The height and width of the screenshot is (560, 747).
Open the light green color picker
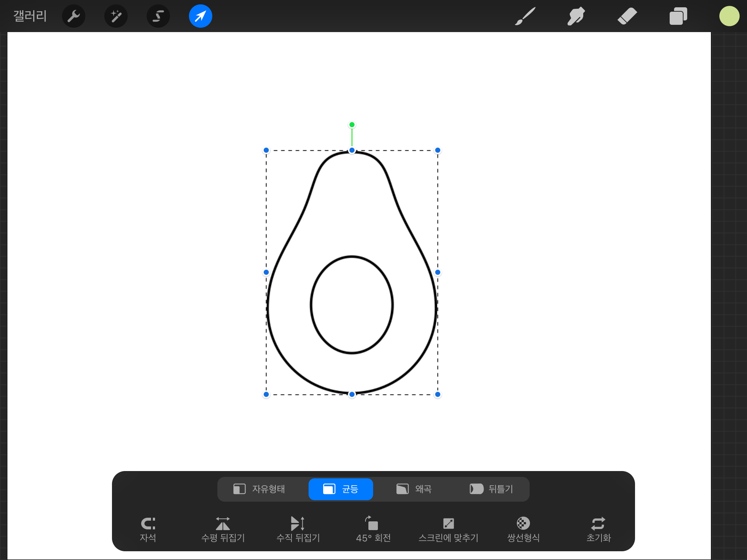coord(729,16)
